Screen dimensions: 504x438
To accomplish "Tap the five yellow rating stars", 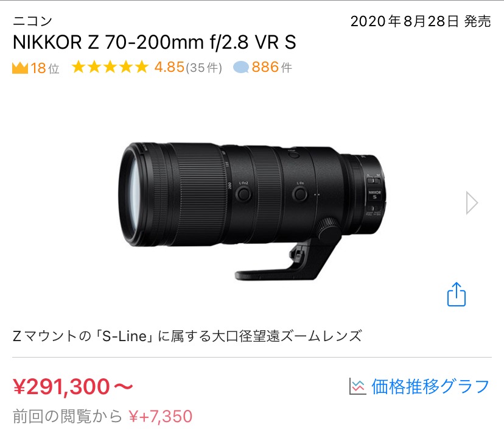I will [x=110, y=68].
